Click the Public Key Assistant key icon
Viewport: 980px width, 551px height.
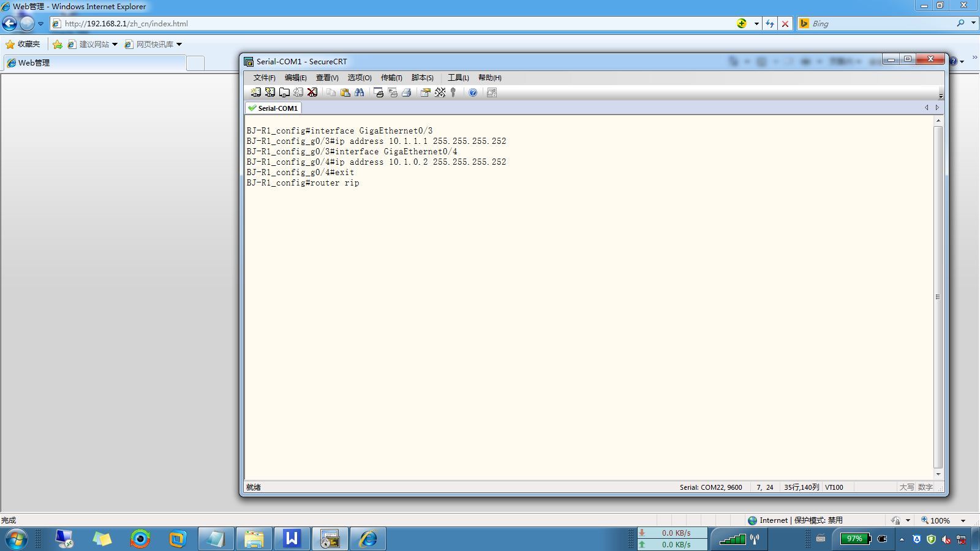453,92
